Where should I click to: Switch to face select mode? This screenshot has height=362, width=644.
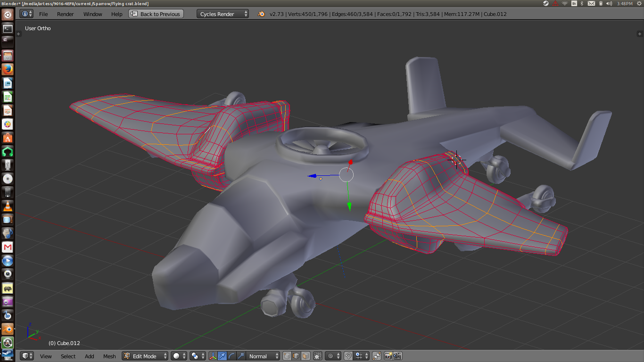305,356
